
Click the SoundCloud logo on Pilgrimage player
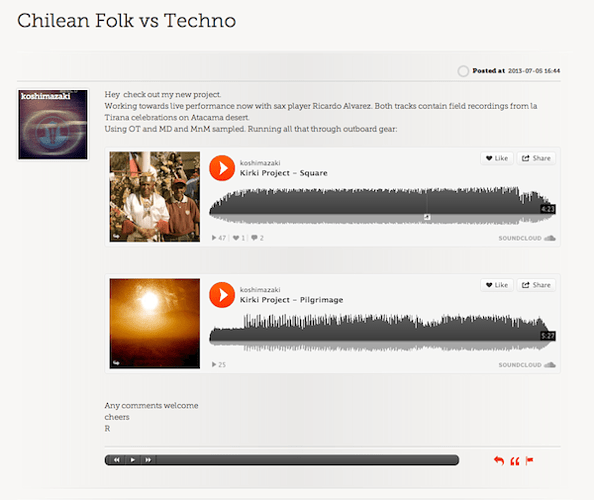[x=527, y=365]
